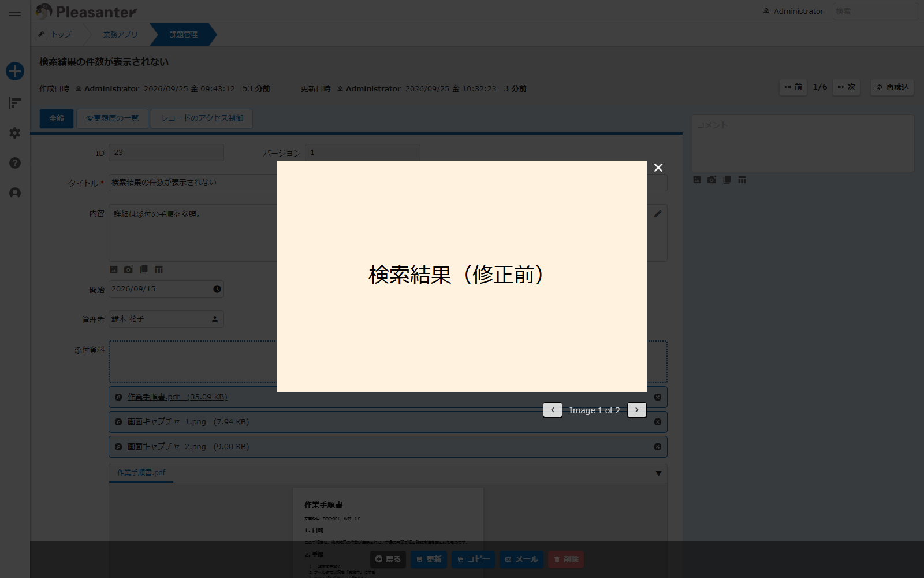
Task: Switch to 変更履歴の一覧 tab
Action: click(113, 118)
